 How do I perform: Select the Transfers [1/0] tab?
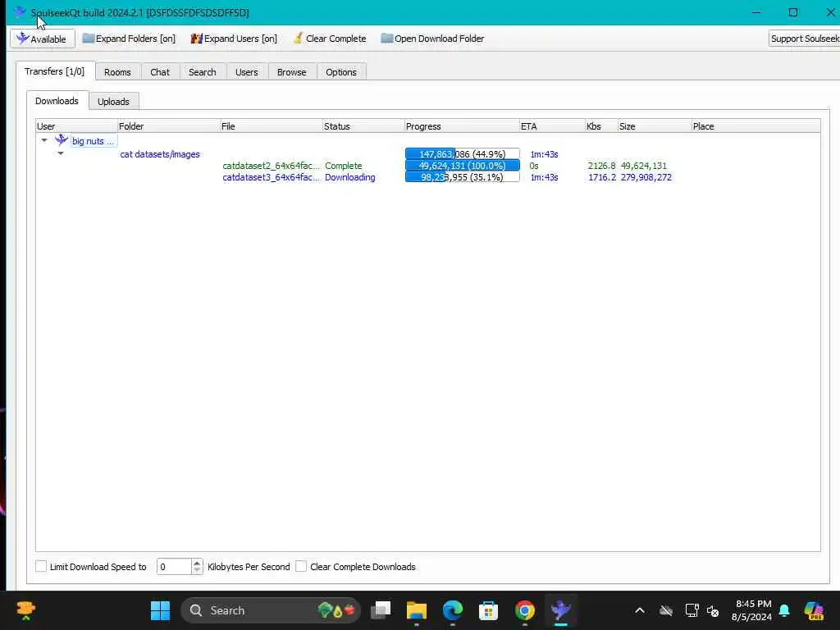[x=55, y=71]
